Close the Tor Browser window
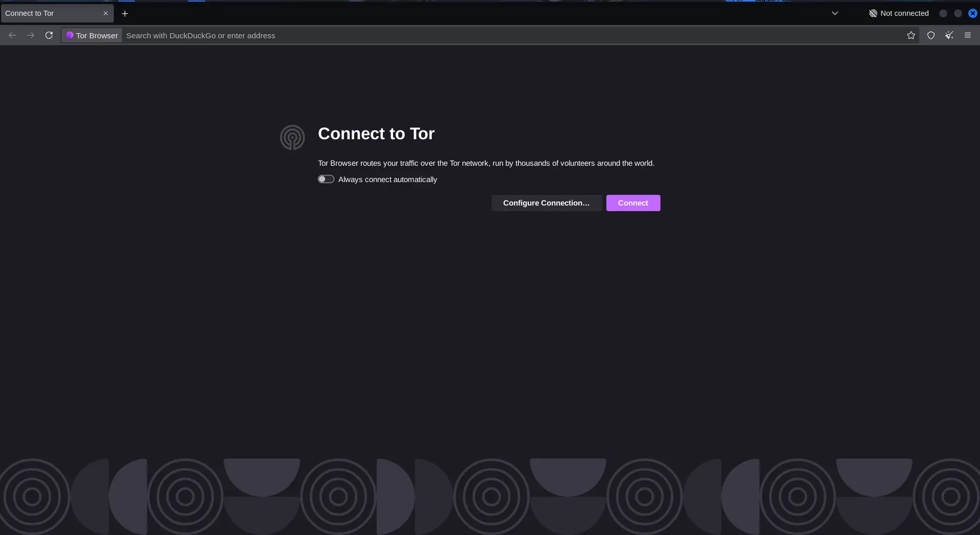Image resolution: width=980 pixels, height=535 pixels. click(x=973, y=13)
